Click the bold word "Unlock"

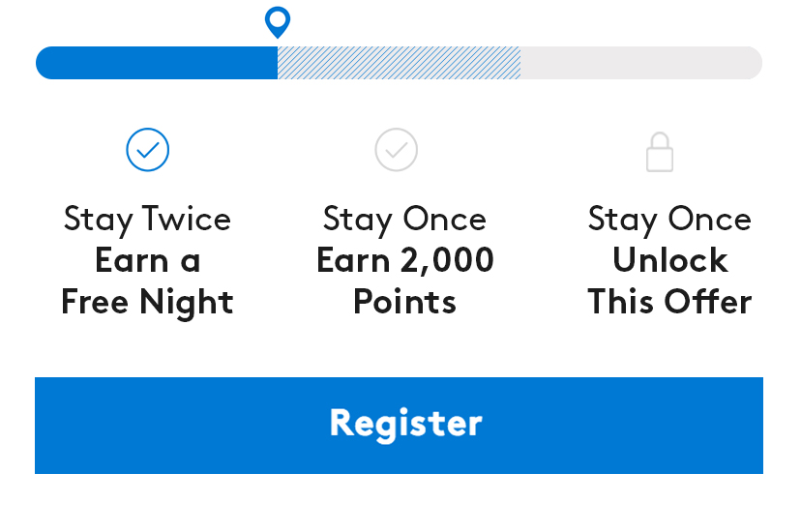tap(669, 260)
